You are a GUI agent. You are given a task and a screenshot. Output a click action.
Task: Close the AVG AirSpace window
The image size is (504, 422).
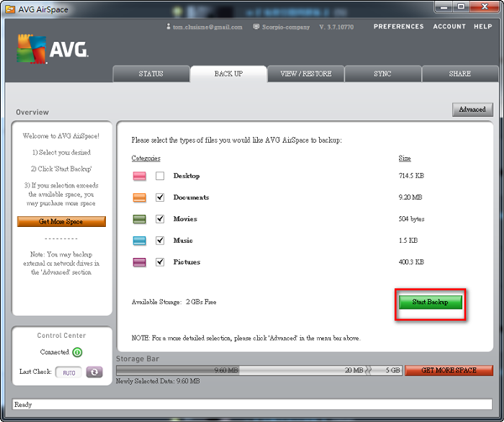pos(485,7)
